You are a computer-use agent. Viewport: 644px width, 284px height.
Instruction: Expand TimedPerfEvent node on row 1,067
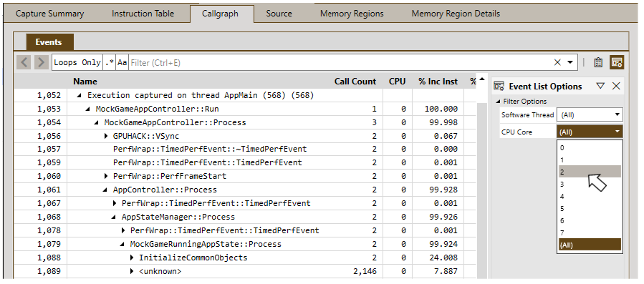click(115, 203)
